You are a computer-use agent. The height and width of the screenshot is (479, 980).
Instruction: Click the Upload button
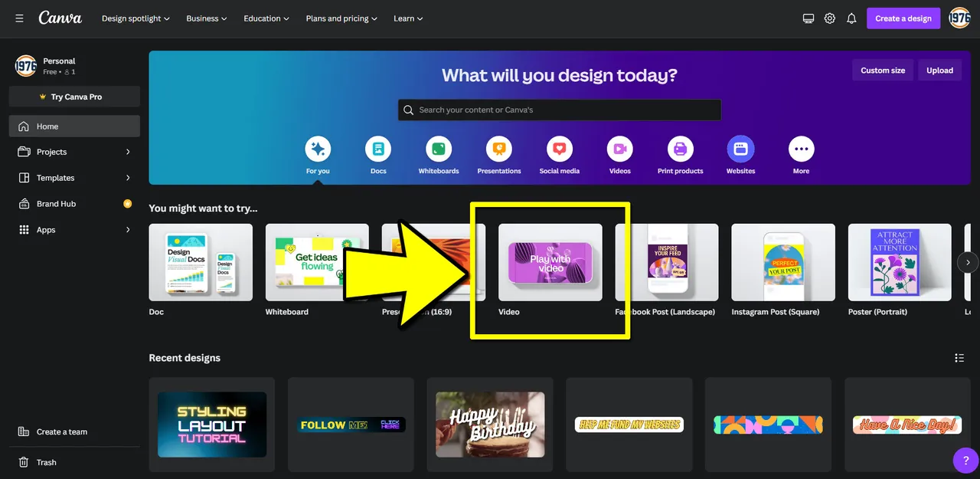coord(939,71)
